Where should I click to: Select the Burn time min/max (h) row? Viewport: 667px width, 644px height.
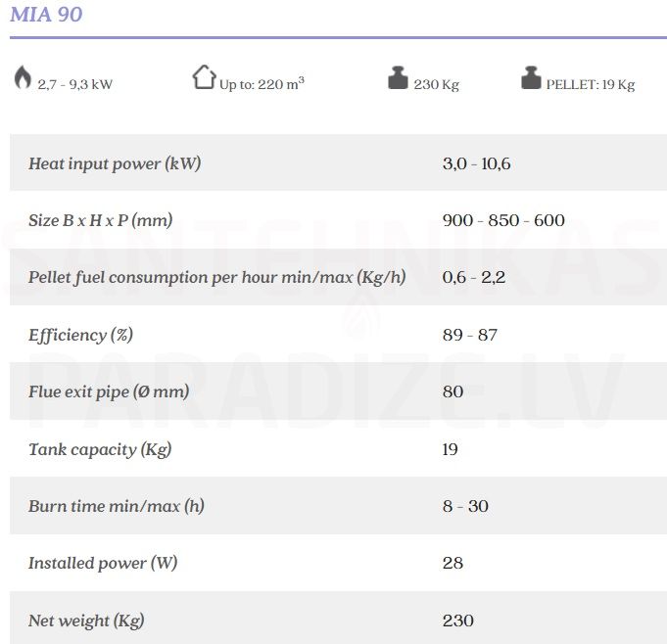pyautogui.click(x=338, y=505)
